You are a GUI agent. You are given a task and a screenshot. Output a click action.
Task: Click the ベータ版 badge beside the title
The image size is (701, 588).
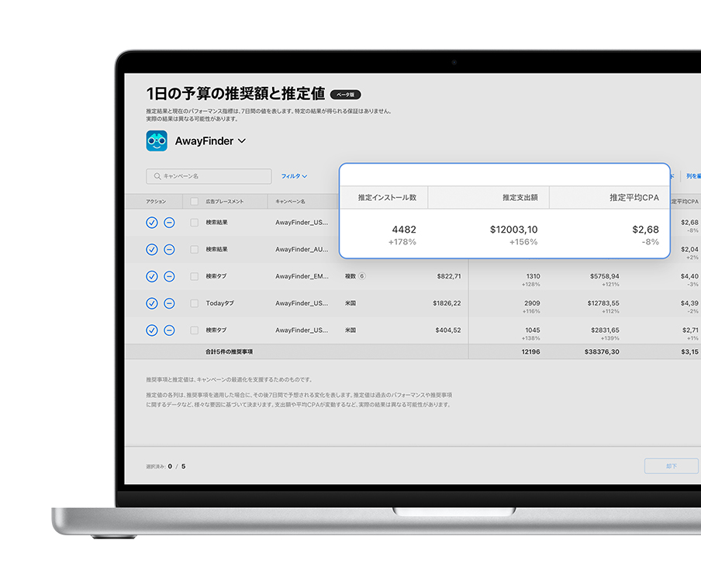345,95
